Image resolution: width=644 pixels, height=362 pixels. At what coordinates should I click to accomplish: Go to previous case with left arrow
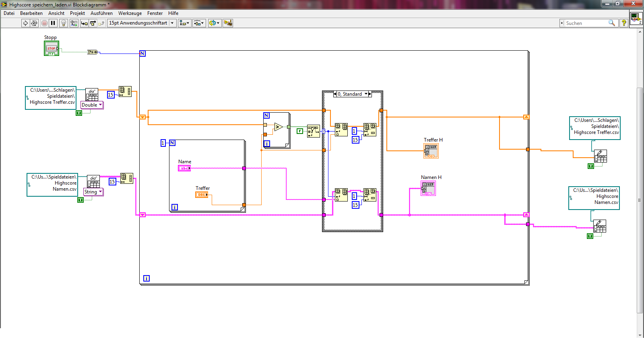(335, 94)
